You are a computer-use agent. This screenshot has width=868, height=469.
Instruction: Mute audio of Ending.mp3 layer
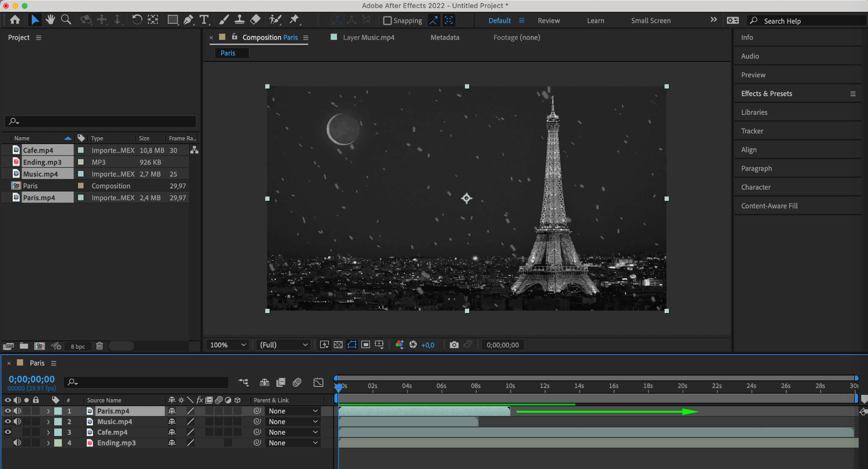(x=17, y=443)
